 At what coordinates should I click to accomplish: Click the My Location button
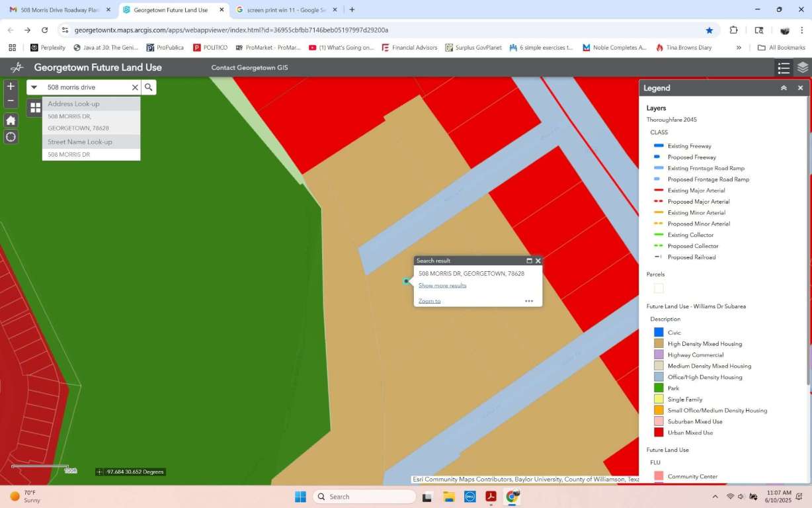coord(11,137)
